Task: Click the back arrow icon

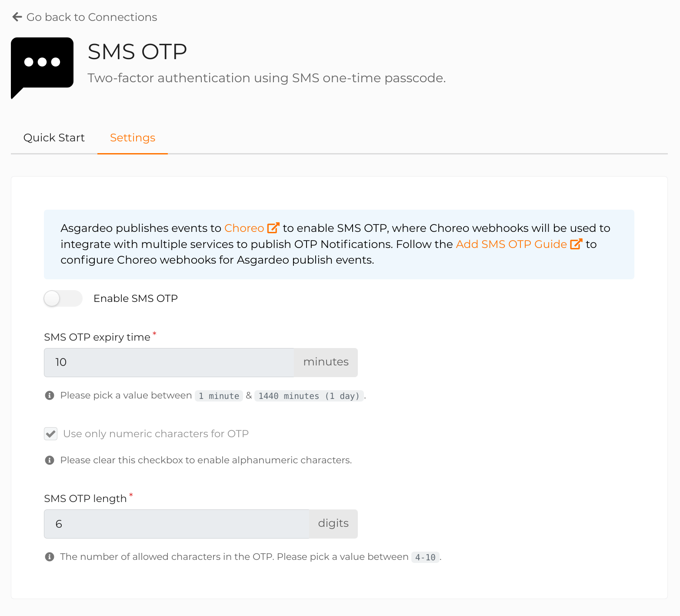Action: click(x=17, y=17)
